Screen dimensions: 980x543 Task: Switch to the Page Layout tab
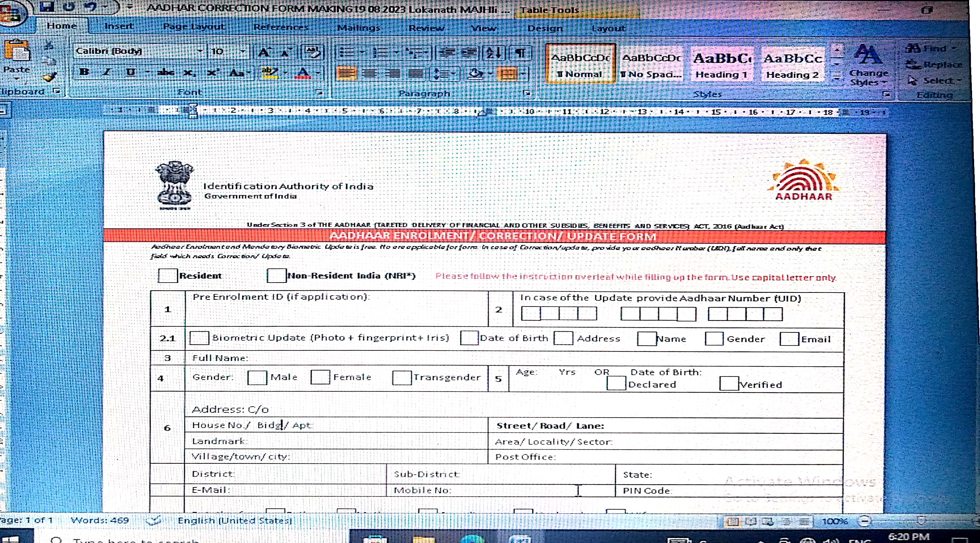(x=194, y=27)
